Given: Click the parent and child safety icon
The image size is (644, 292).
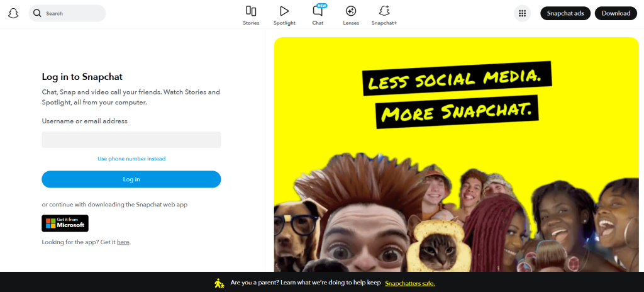Looking at the screenshot, I should 219,283.
